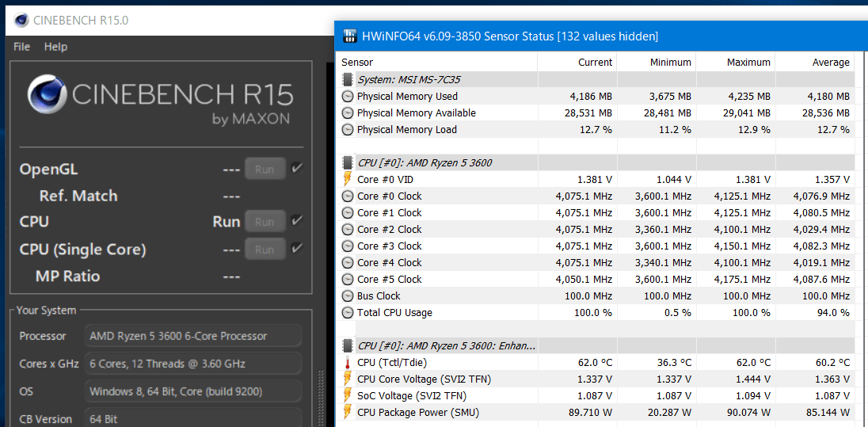Click the Cores x GHz field
Screen dimensions: 868x427
[192, 364]
